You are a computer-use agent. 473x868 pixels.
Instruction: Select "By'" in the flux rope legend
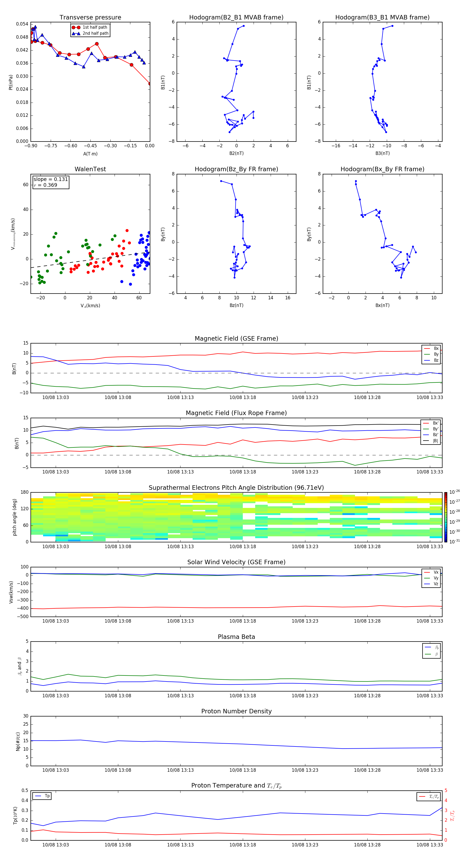[x=431, y=429]
